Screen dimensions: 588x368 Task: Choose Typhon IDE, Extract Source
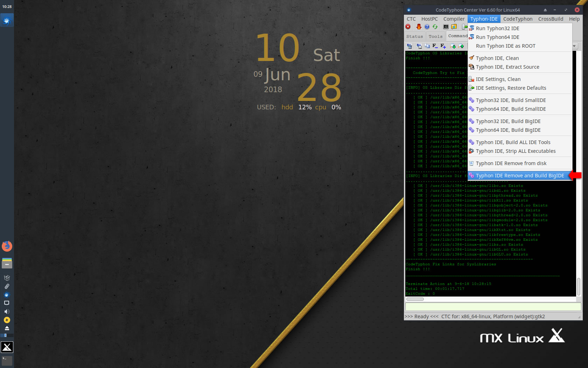(520, 67)
